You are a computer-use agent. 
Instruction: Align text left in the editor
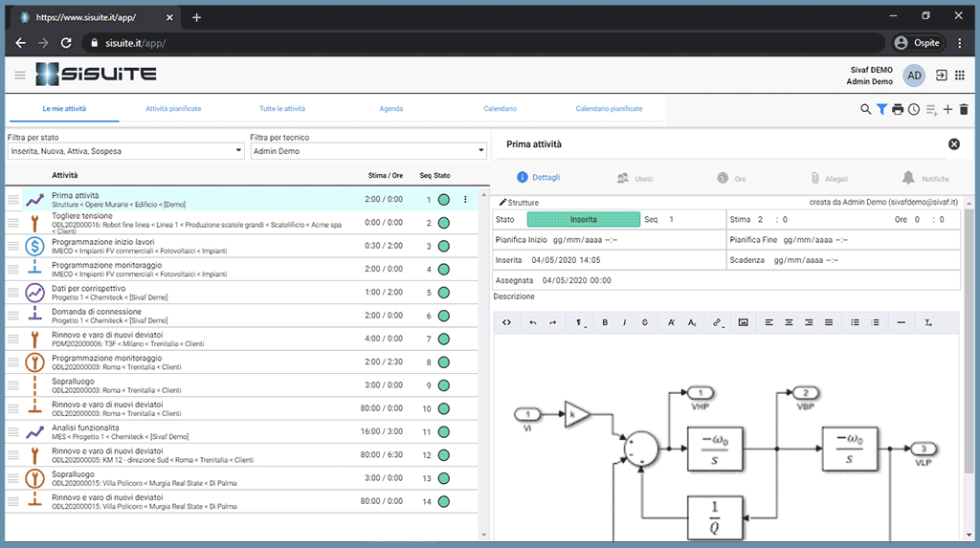[768, 322]
